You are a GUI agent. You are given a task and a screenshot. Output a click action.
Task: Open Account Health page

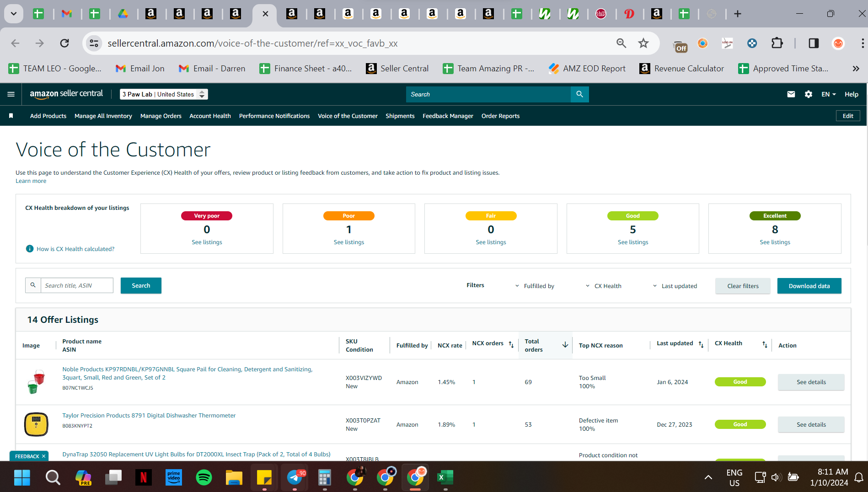pos(210,116)
